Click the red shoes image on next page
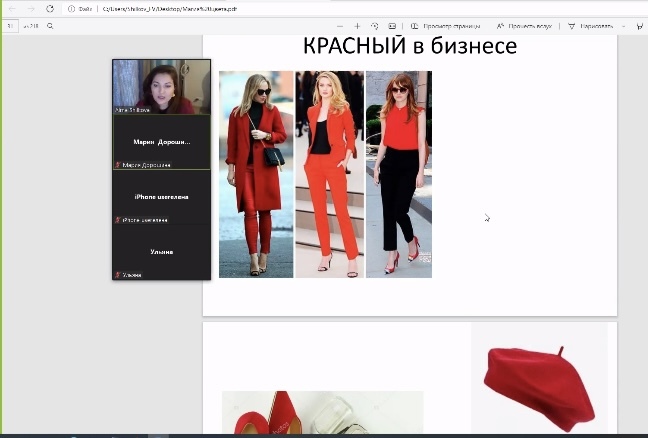648x438 pixels. 323,412
